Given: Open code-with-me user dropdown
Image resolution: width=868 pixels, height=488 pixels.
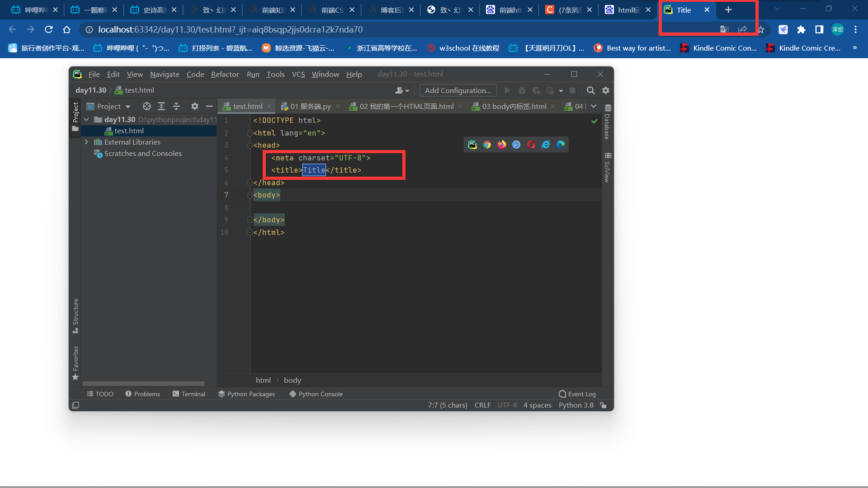Looking at the screenshot, I should tap(402, 90).
